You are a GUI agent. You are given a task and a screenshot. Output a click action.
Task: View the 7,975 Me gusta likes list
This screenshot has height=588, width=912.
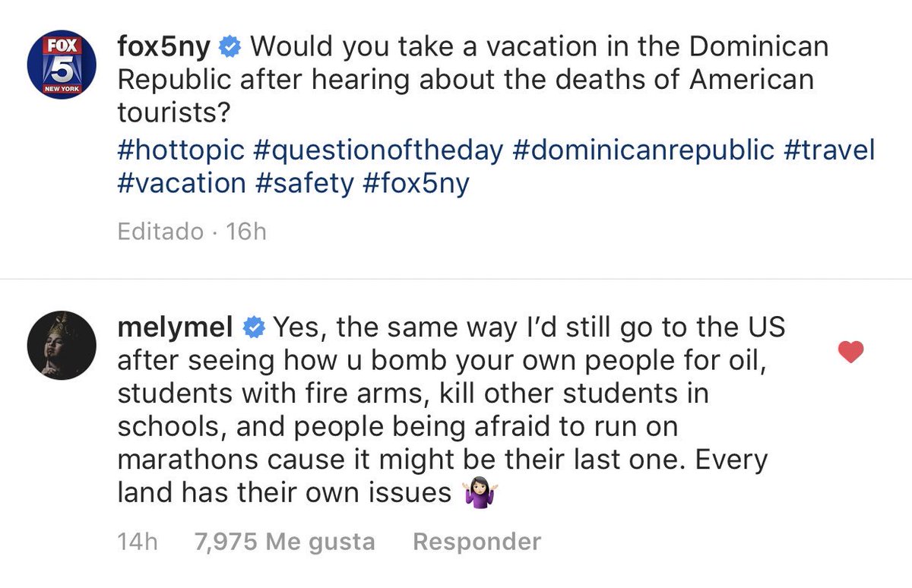click(x=285, y=542)
